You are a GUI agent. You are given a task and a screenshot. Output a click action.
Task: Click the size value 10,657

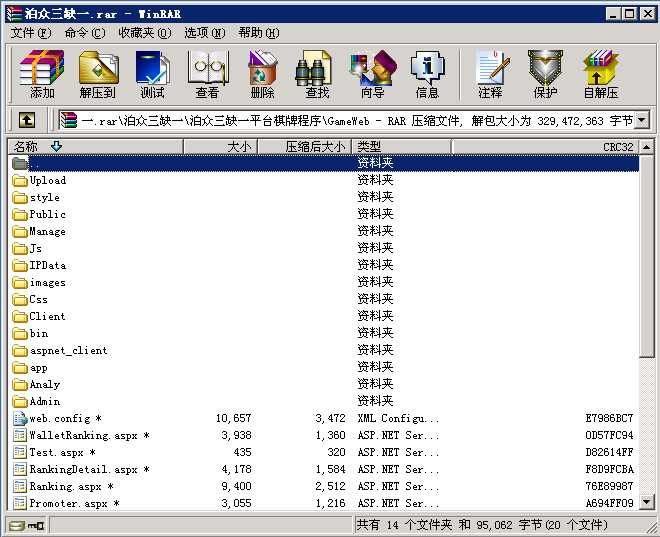pos(234,418)
